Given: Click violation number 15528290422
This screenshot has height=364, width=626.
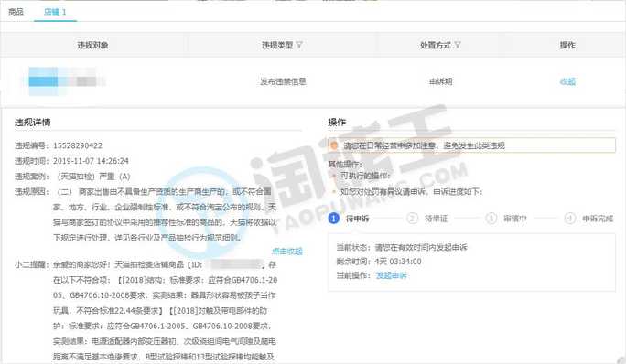Looking at the screenshot, I should 78,145.
